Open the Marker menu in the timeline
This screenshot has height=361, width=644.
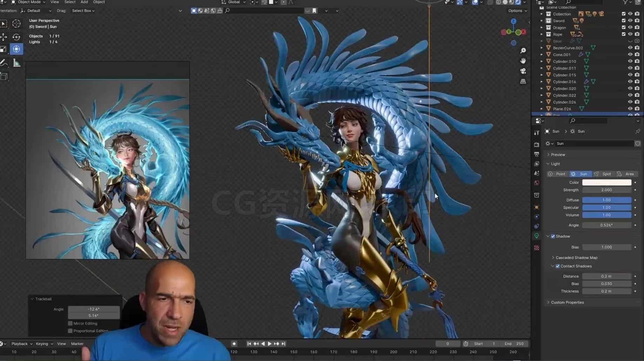[77, 344]
